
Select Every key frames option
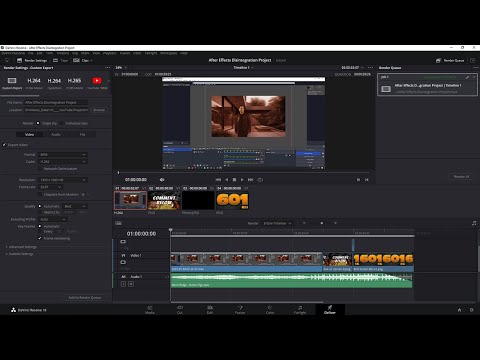pyautogui.click(x=40, y=231)
